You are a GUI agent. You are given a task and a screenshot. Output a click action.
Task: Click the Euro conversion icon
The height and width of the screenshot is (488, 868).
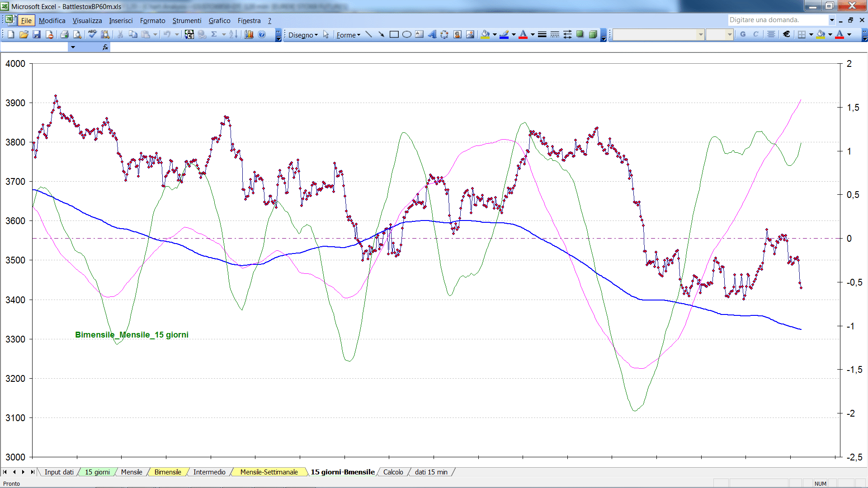click(189, 34)
